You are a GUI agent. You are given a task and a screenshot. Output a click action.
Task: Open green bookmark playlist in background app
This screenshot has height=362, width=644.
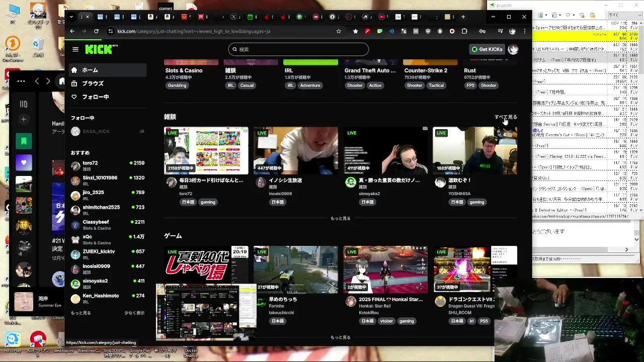click(x=24, y=141)
